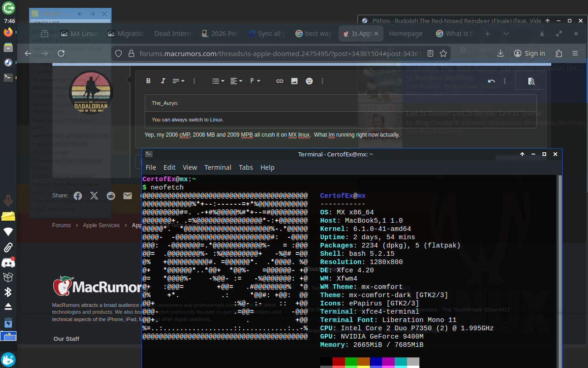Screen dimensions: 588x368
Task: Click the Sign in button
Action: pyautogui.click(x=529, y=53)
